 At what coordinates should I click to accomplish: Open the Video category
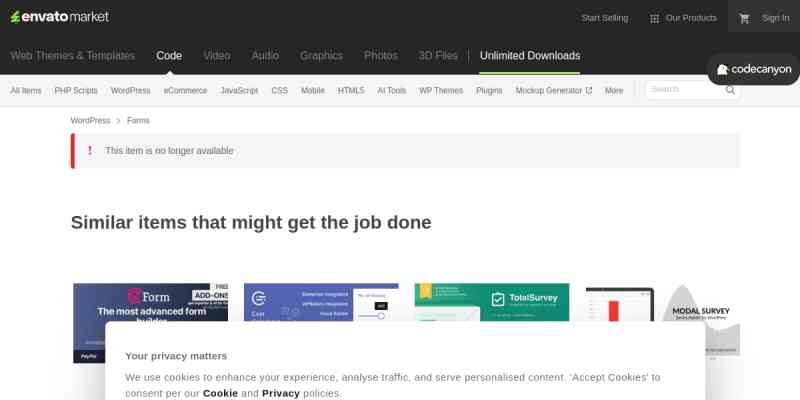[x=217, y=56]
